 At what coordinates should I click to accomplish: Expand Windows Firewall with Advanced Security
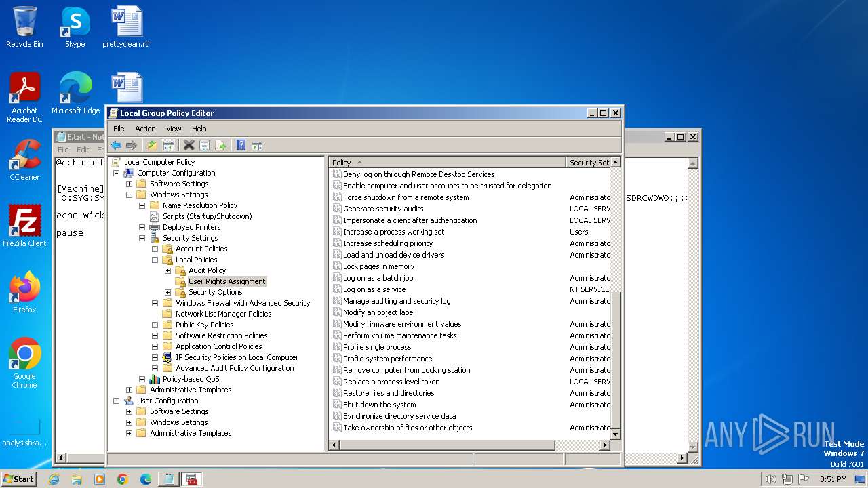tap(155, 303)
